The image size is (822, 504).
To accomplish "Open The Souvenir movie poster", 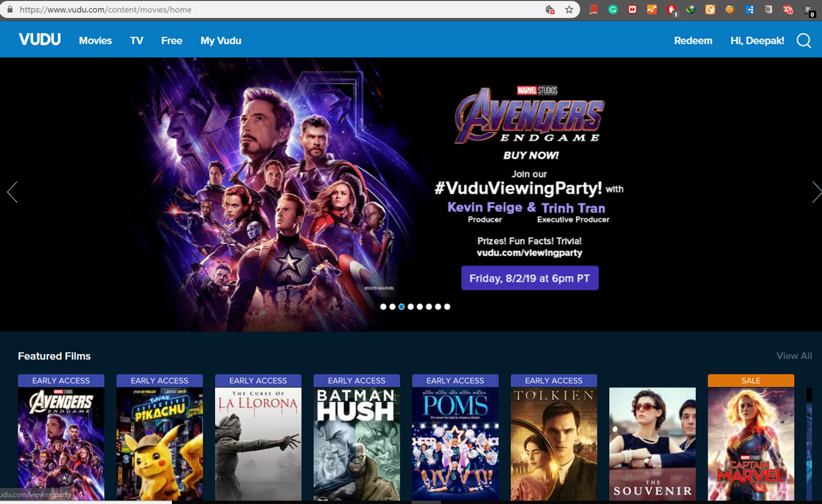I will (653, 444).
